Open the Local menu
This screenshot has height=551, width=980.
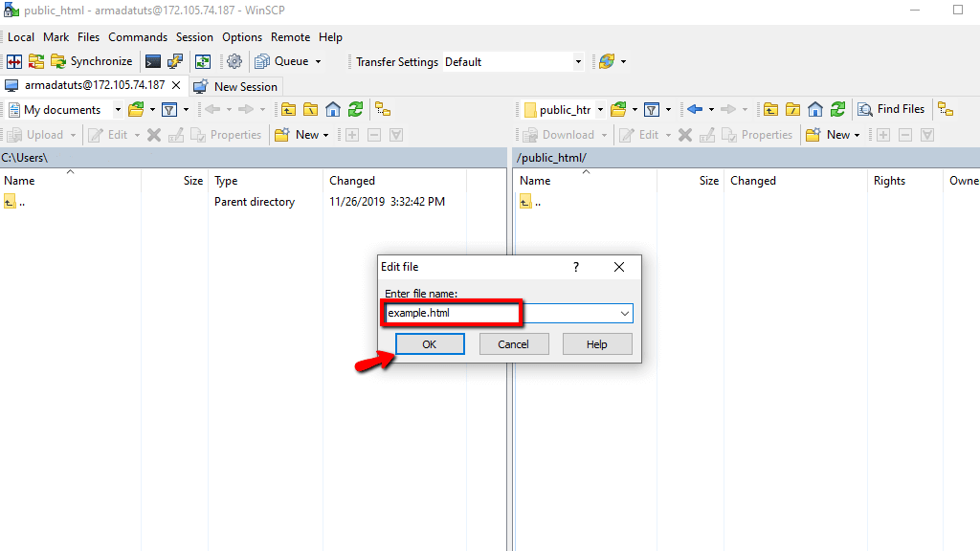click(x=21, y=37)
